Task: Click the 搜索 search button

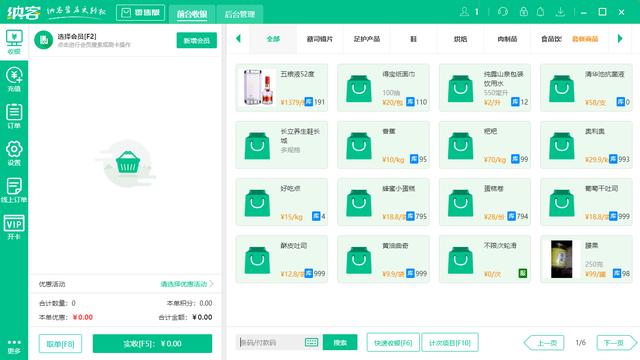Action: (340, 342)
